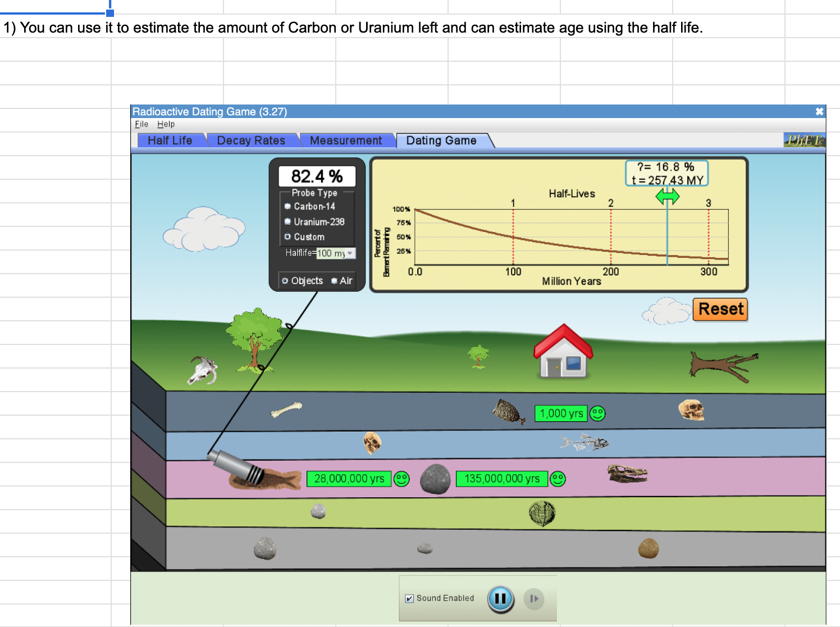This screenshot has width=840, height=627.
Task: Click the trilobite fossil in the green layer
Action: (x=542, y=514)
